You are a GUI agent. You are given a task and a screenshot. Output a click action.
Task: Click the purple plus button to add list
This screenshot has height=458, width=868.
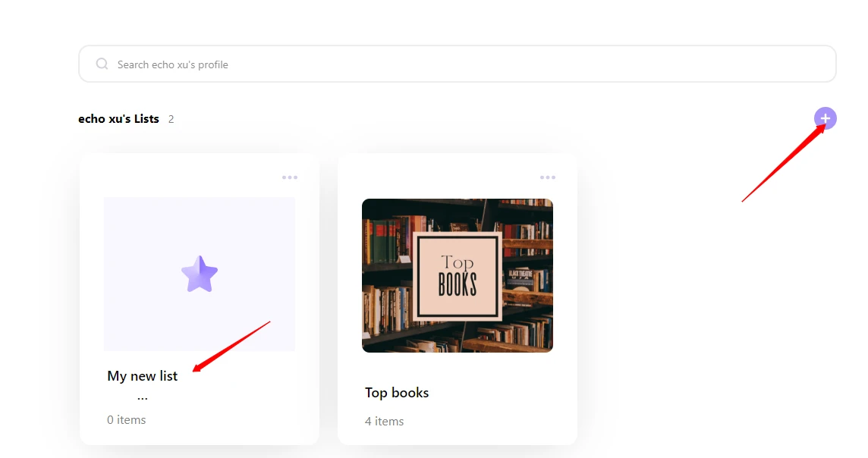[x=825, y=118]
